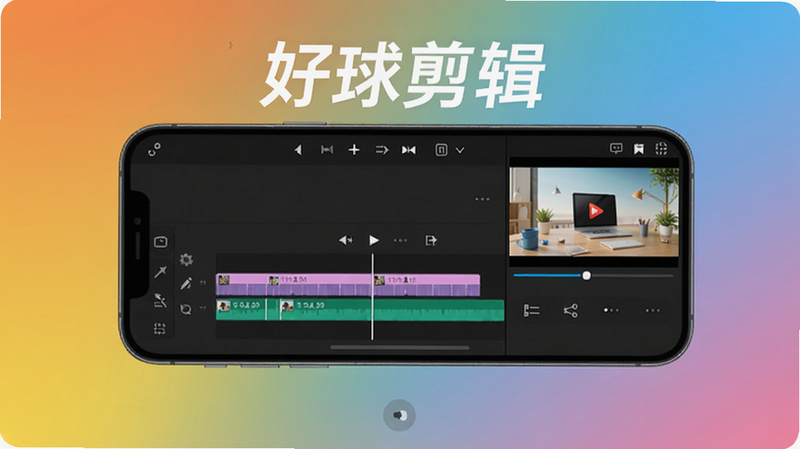Viewport: 800px width, 449px height.
Task: Select the pencil edit tool beside purple track
Action: [x=186, y=283]
